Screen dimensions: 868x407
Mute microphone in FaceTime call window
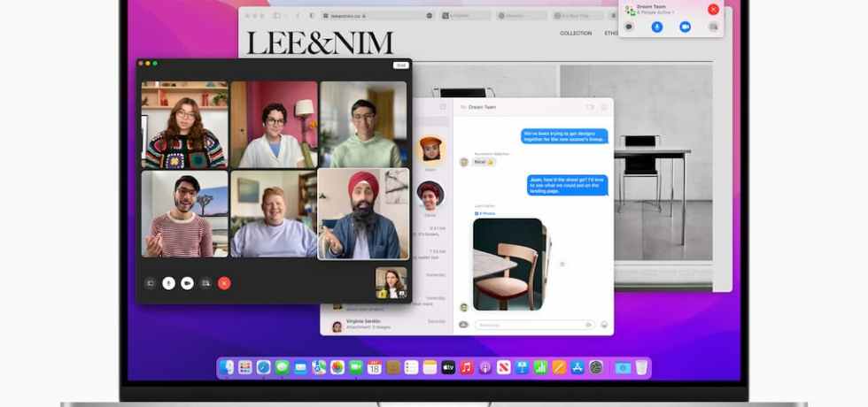point(168,283)
